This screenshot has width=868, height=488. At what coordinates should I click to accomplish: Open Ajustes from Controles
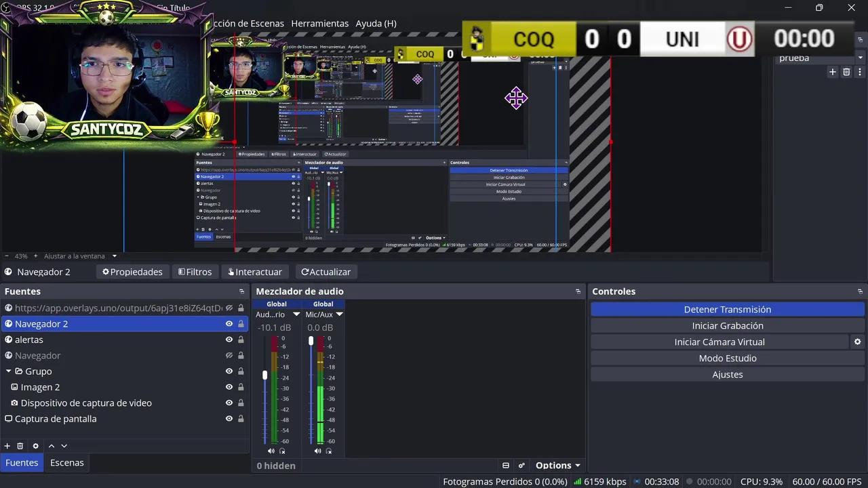pos(728,375)
